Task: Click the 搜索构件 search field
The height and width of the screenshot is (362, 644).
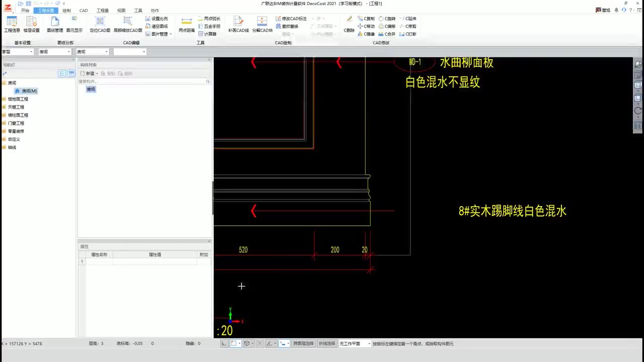Action: pos(144,81)
